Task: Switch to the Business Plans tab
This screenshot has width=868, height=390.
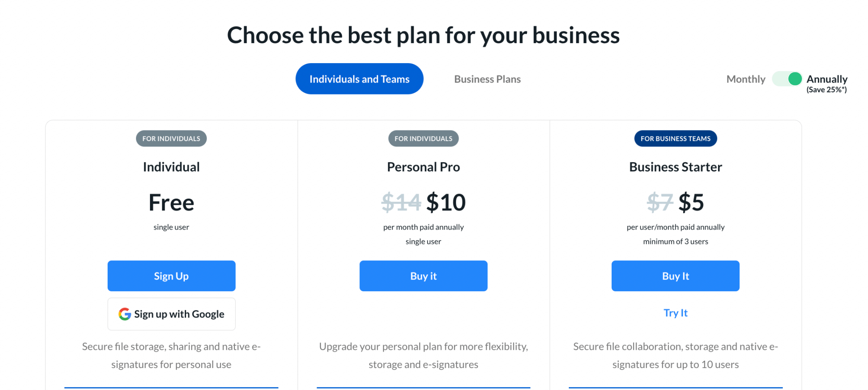Action: 487,79
